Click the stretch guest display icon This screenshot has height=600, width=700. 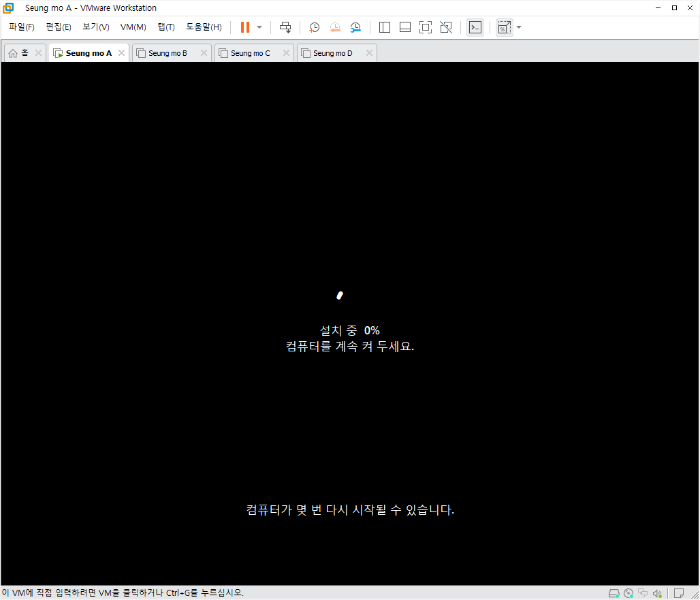[505, 27]
